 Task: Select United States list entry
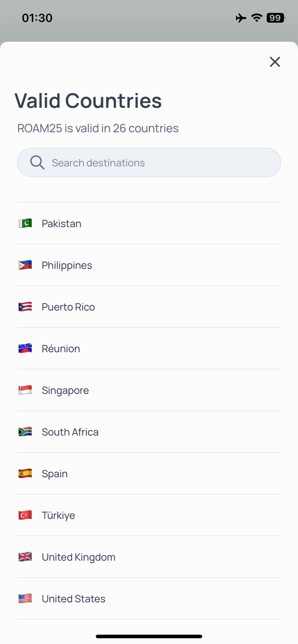[x=149, y=599]
